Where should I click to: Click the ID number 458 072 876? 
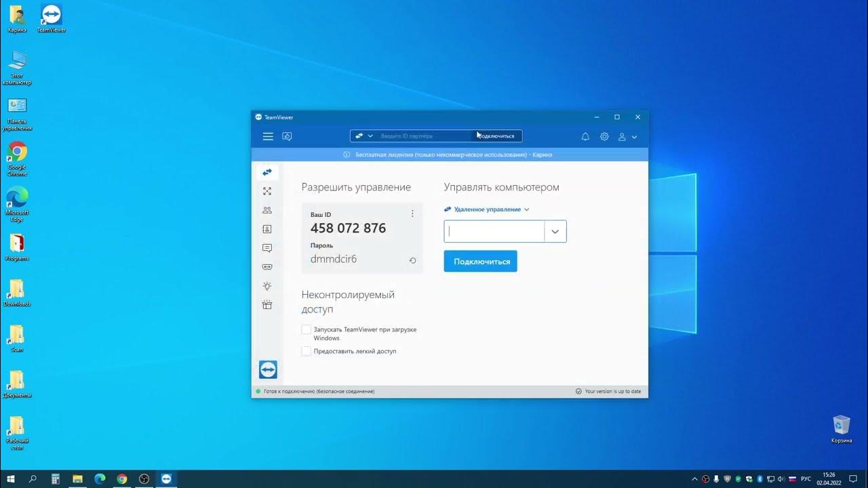click(x=348, y=228)
